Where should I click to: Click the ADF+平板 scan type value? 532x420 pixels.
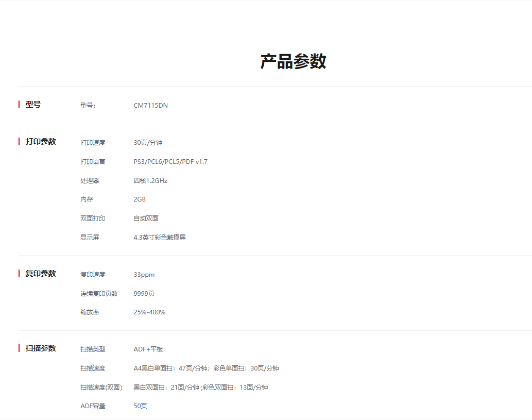[x=148, y=349]
